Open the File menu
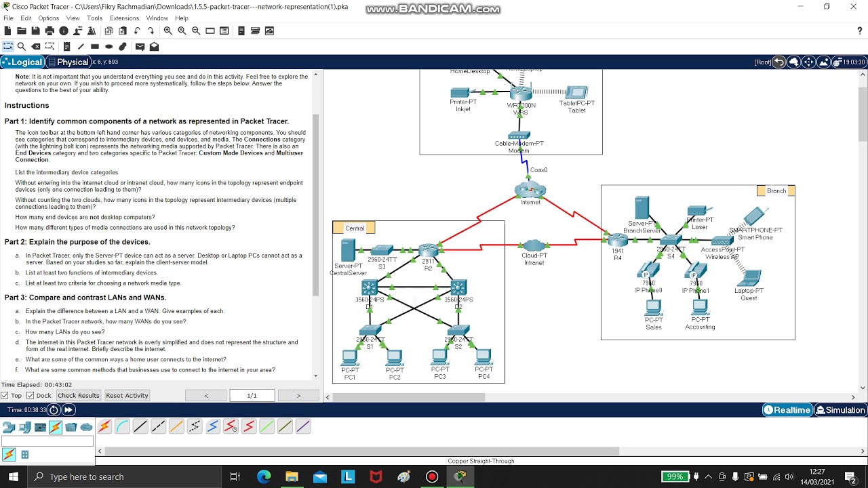 8,18
